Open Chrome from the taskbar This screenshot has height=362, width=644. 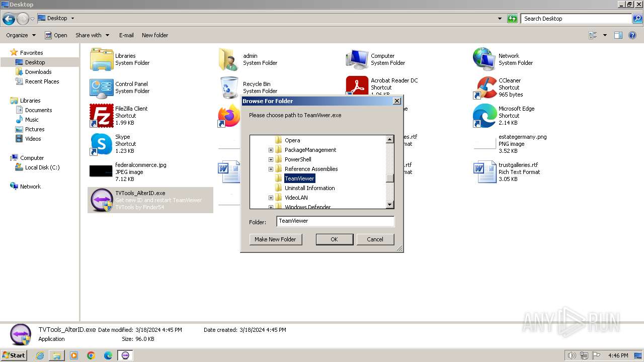(x=91, y=355)
